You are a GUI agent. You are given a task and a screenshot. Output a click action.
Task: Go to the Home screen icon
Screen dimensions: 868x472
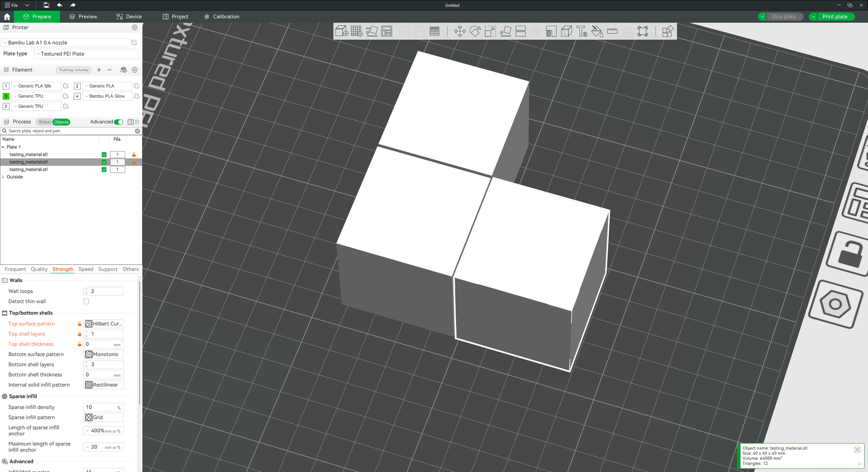(7, 17)
